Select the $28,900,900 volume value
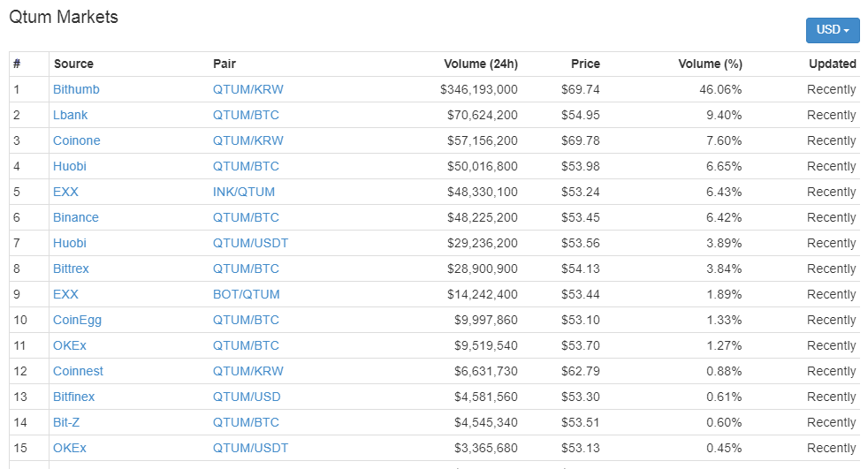The width and height of the screenshot is (868, 469). (482, 269)
